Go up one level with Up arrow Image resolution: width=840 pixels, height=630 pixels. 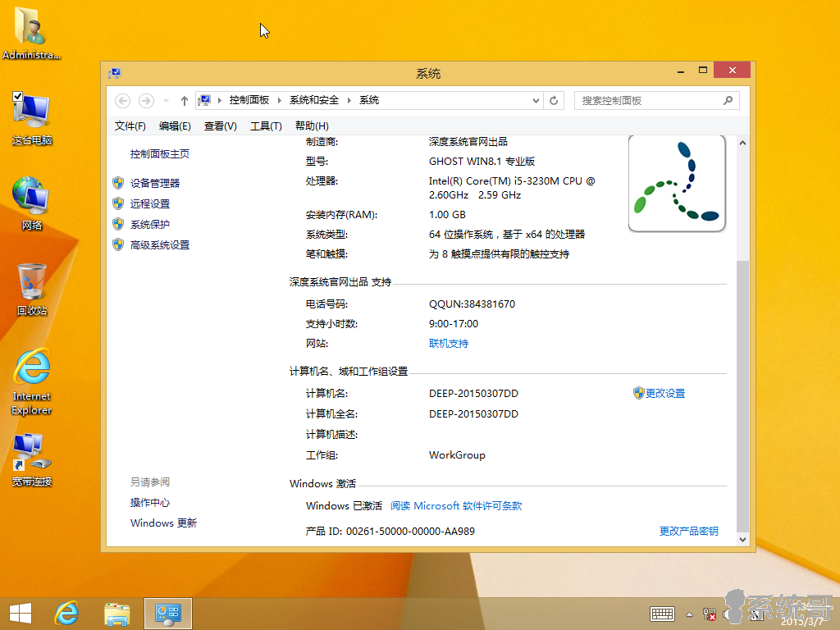(x=185, y=101)
